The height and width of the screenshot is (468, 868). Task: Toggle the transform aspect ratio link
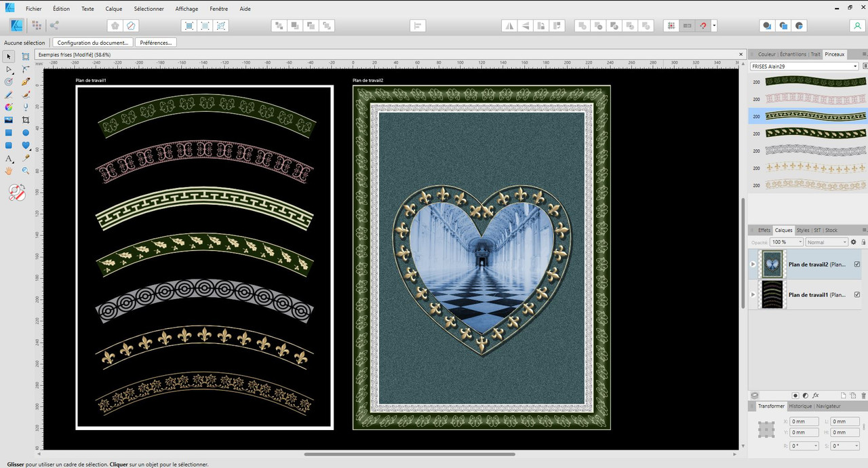pos(864,427)
